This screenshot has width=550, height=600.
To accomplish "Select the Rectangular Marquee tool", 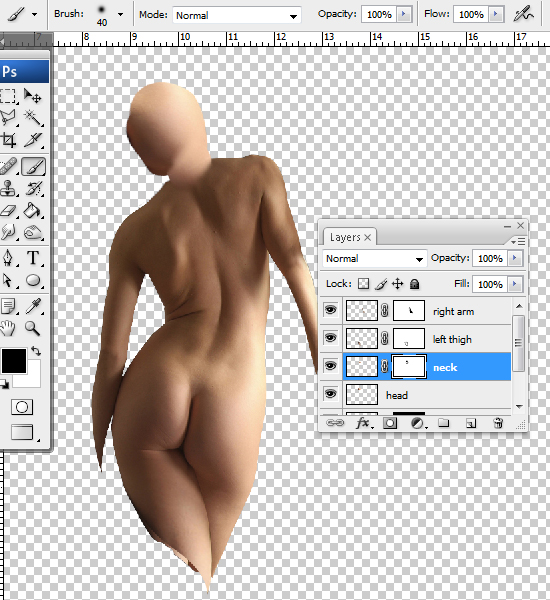I will tap(8, 96).
